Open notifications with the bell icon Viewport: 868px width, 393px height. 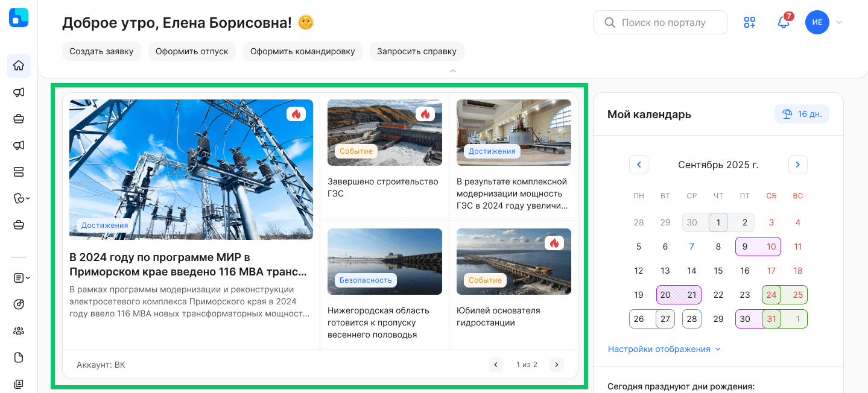click(784, 22)
